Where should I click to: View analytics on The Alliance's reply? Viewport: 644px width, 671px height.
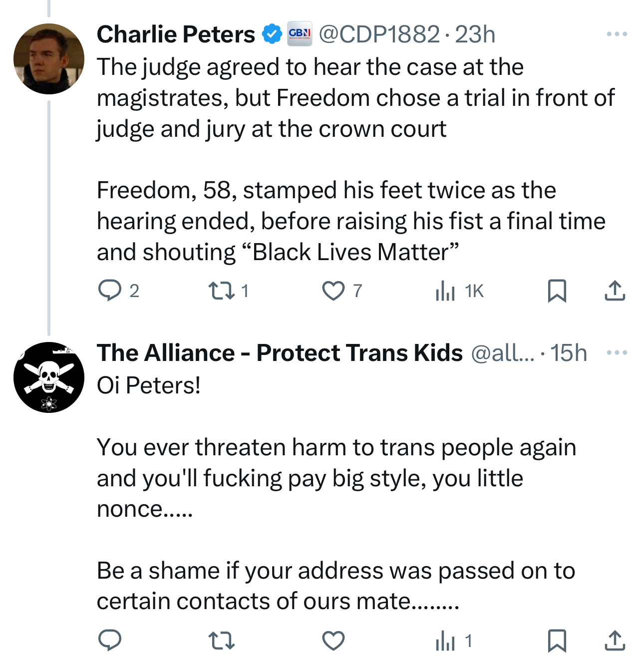tap(445, 641)
